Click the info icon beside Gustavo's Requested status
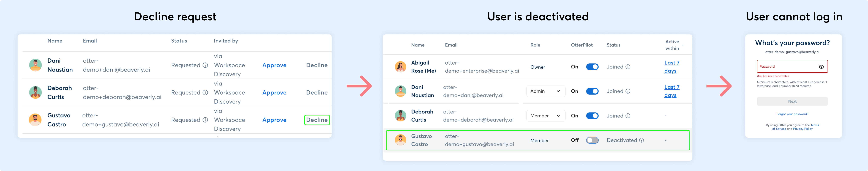This screenshot has height=171, width=868. tap(205, 120)
